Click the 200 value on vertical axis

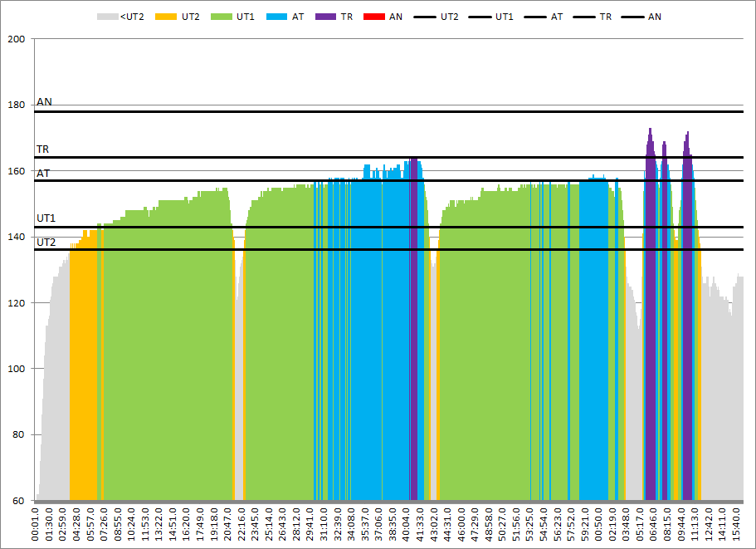17,39
